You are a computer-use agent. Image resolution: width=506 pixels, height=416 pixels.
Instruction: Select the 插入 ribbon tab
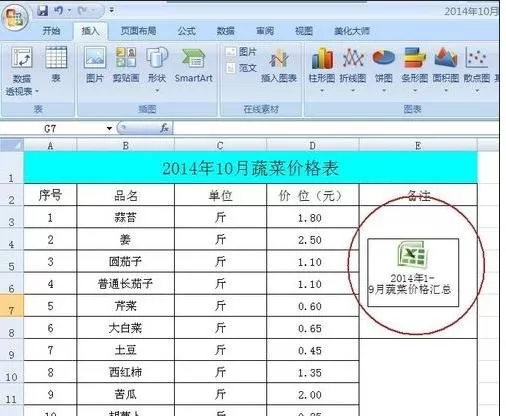pos(90,31)
